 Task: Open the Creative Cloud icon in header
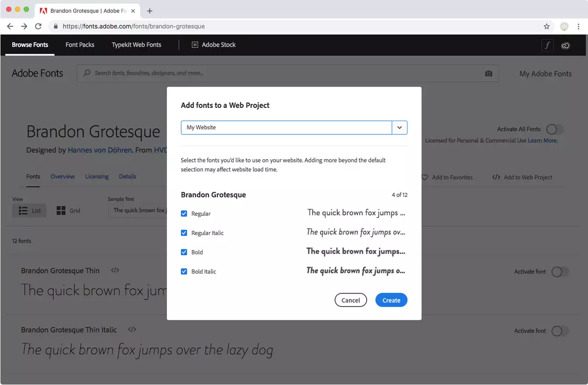(x=565, y=45)
